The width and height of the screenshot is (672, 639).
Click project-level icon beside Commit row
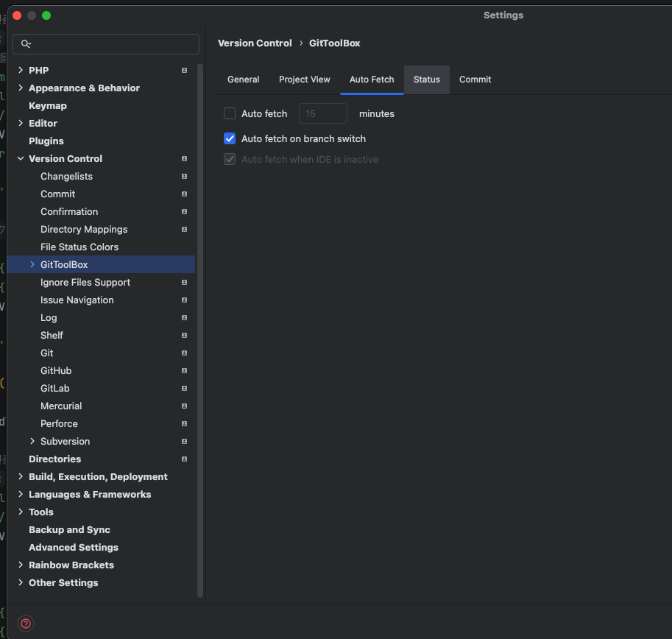coord(184,194)
